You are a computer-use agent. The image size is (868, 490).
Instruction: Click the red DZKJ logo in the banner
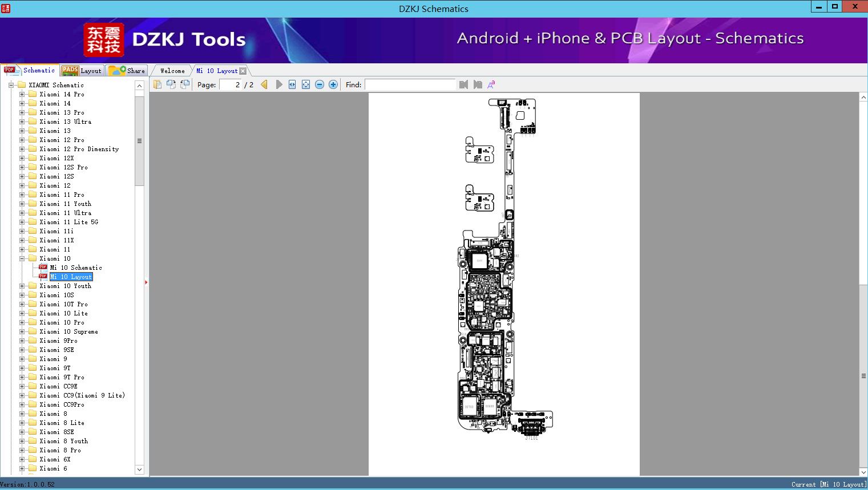pyautogui.click(x=103, y=39)
